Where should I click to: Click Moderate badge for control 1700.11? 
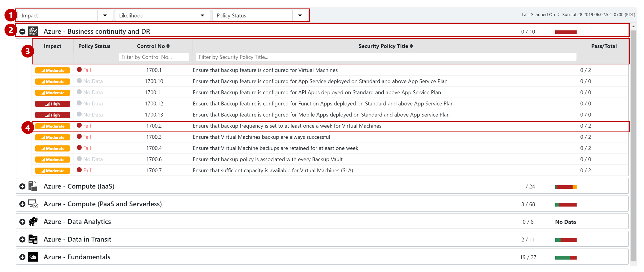pyautogui.click(x=52, y=93)
